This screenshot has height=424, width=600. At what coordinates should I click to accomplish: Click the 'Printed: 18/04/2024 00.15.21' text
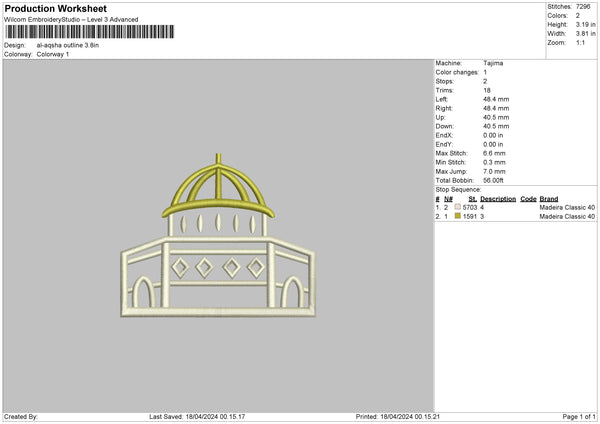(398, 416)
